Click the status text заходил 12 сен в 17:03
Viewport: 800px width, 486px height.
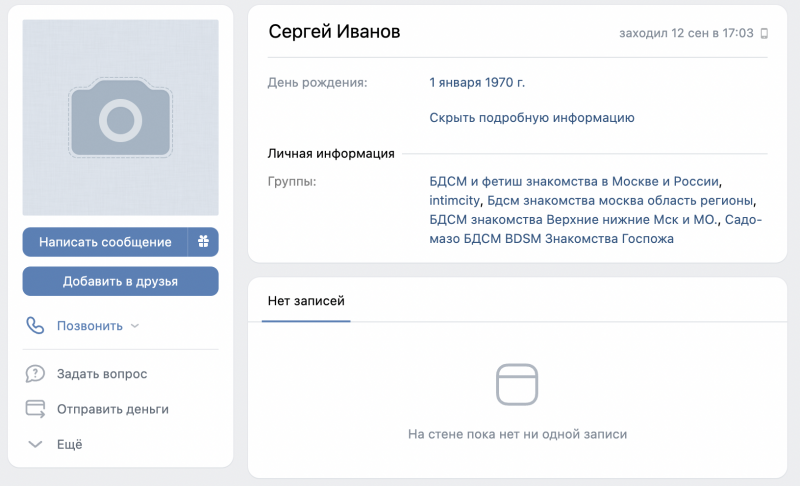686,33
